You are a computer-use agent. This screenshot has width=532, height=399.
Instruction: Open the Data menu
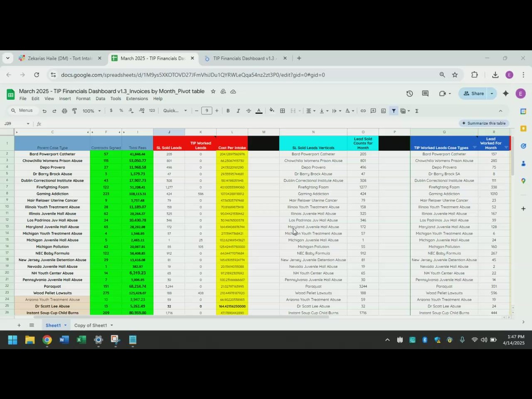tap(100, 99)
